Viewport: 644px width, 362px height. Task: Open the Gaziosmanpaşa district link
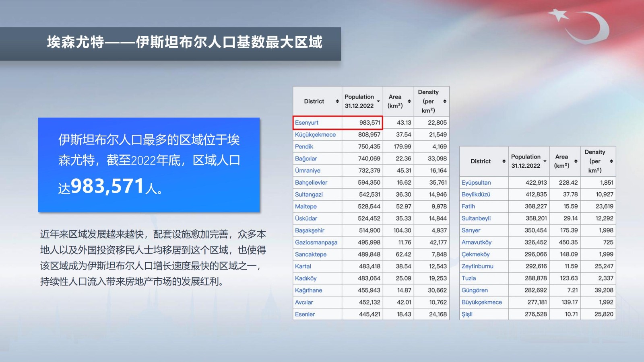(x=316, y=243)
